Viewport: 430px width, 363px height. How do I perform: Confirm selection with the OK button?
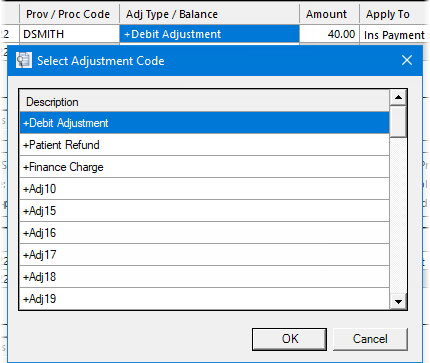(289, 339)
